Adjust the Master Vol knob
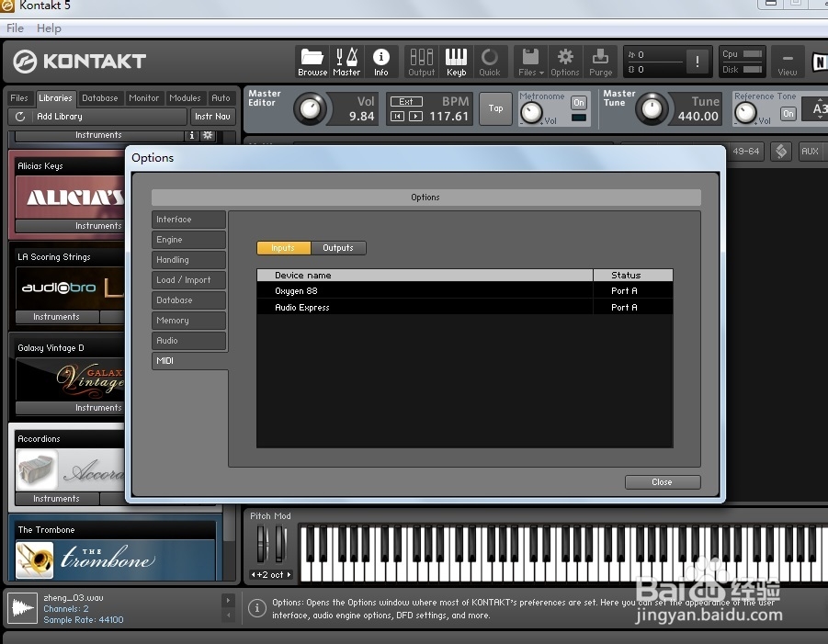The height and width of the screenshot is (644, 828). click(x=310, y=108)
